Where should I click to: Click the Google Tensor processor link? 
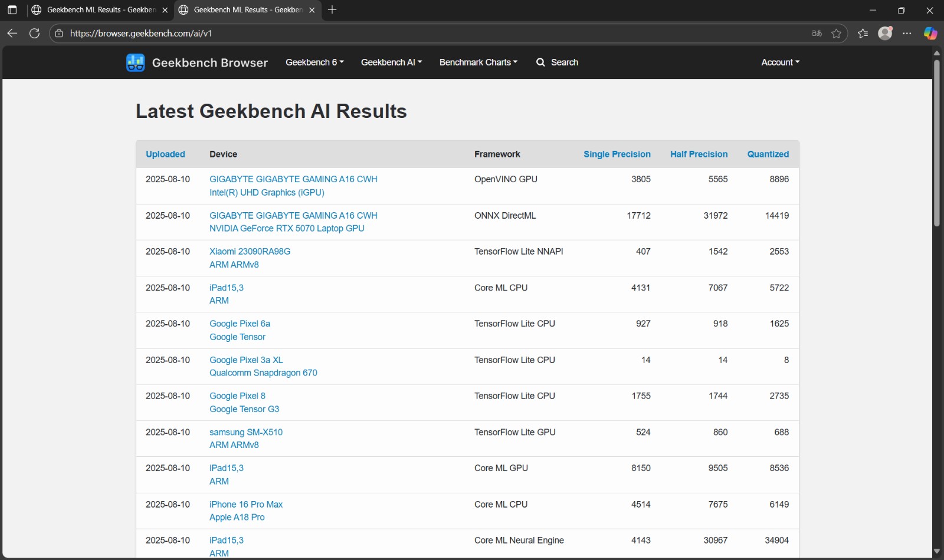point(237,337)
